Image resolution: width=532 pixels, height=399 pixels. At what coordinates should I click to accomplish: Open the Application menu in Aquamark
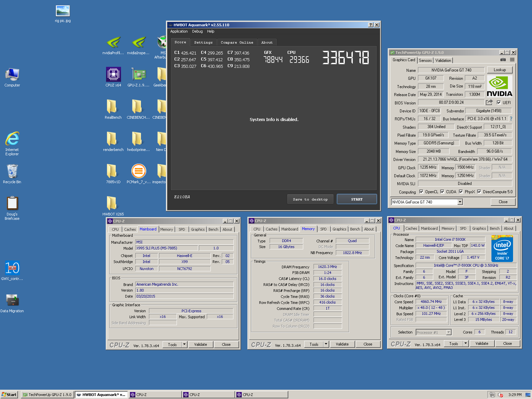(x=179, y=31)
